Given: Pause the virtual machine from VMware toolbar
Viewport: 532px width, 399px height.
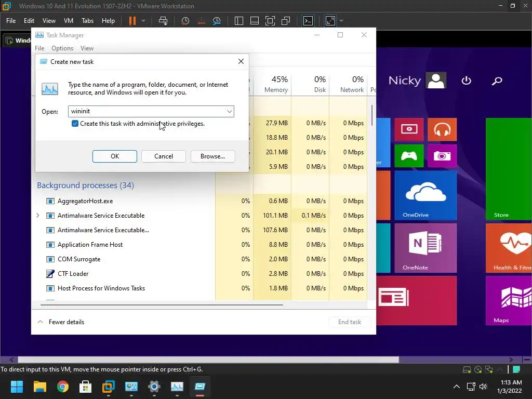Looking at the screenshot, I should pos(132,21).
